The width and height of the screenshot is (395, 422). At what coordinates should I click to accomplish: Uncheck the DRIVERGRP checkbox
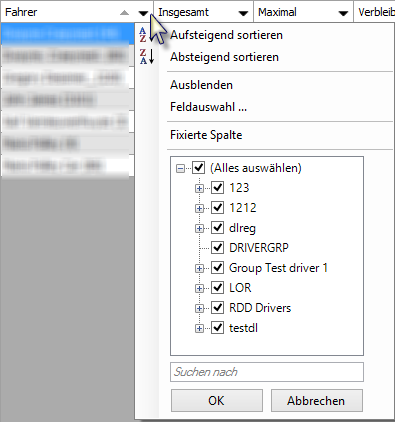pos(218,248)
